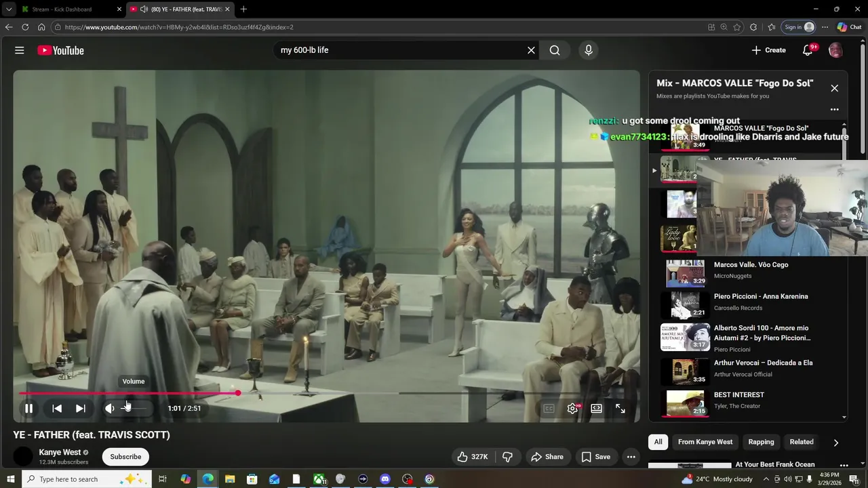
Task: Focus the YouTube search input field
Action: (400, 50)
